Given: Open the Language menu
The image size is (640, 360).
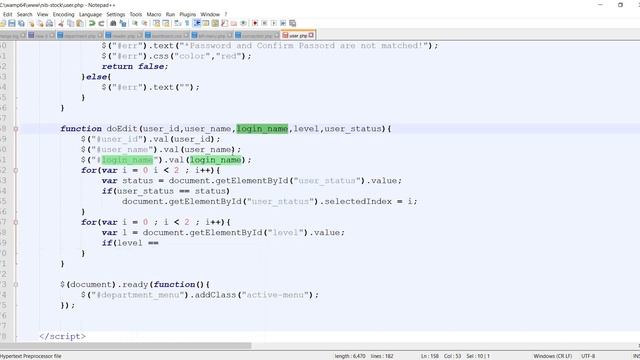Looking at the screenshot, I should (90, 14).
